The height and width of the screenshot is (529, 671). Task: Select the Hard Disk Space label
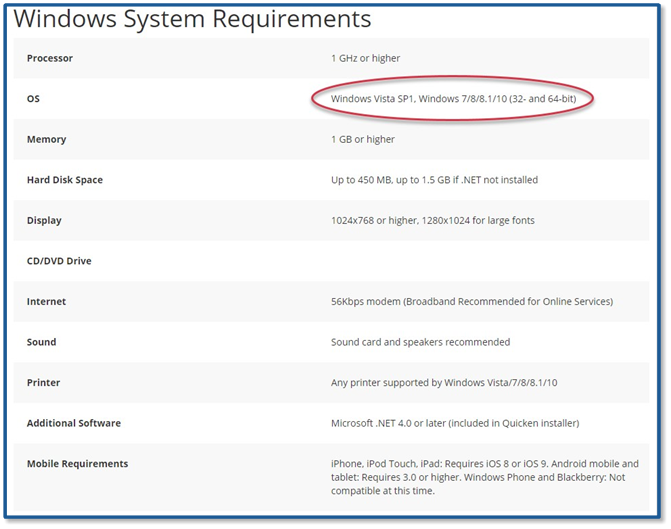tap(65, 180)
